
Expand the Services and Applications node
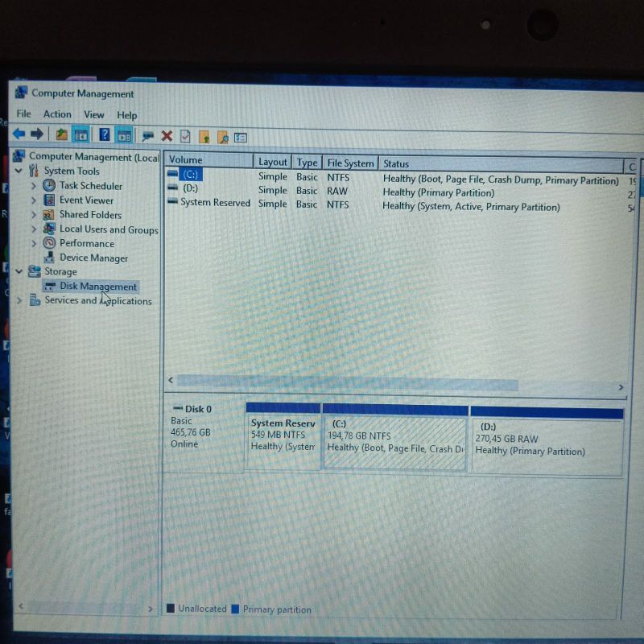pos(19,300)
